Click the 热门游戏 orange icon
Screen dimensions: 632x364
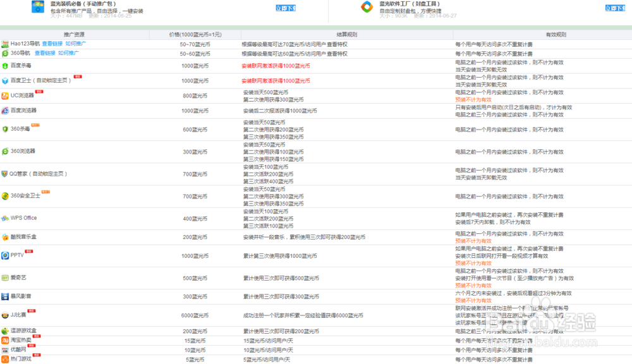click(5, 359)
